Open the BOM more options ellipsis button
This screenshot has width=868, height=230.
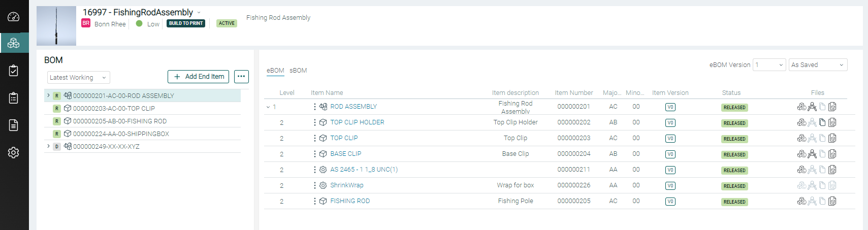tap(241, 77)
